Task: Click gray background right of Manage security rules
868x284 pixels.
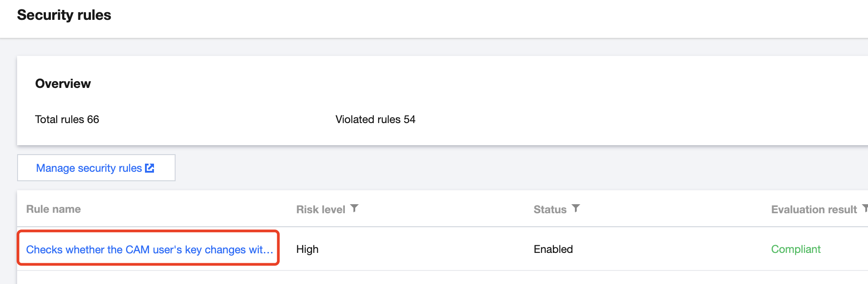Action: pyautogui.click(x=450, y=168)
